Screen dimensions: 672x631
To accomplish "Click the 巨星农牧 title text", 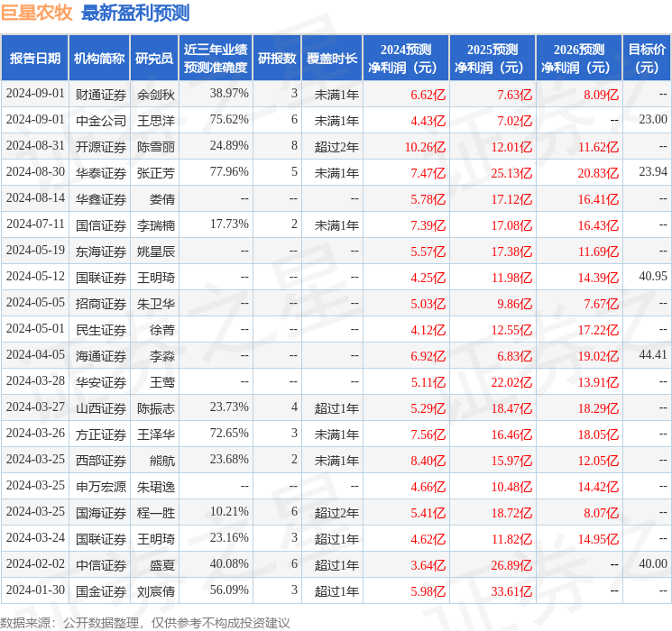I will 37,12.
